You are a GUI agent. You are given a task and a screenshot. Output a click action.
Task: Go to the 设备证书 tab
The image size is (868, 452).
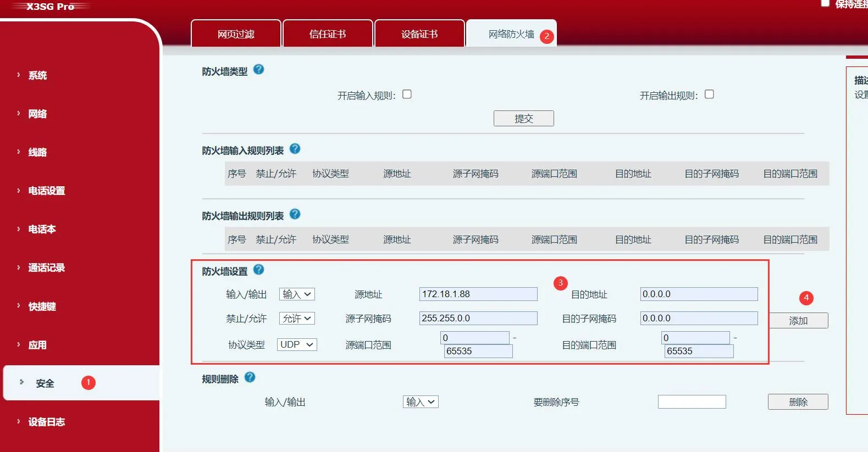click(x=419, y=34)
